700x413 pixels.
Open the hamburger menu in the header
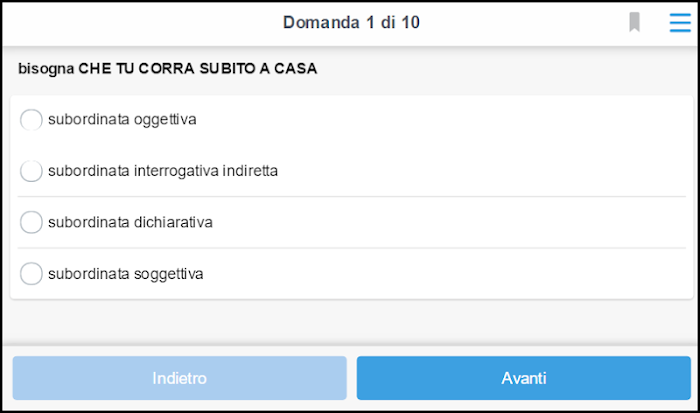point(680,22)
